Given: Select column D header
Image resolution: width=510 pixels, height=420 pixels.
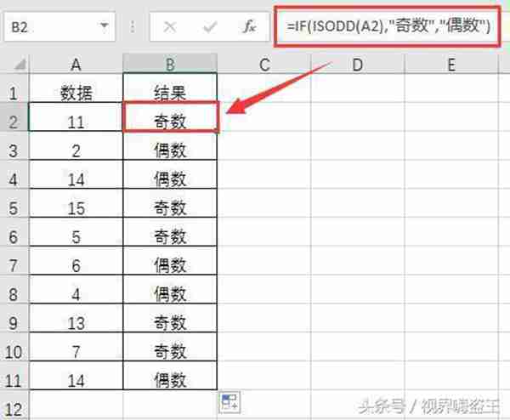Looking at the screenshot, I should point(358,64).
